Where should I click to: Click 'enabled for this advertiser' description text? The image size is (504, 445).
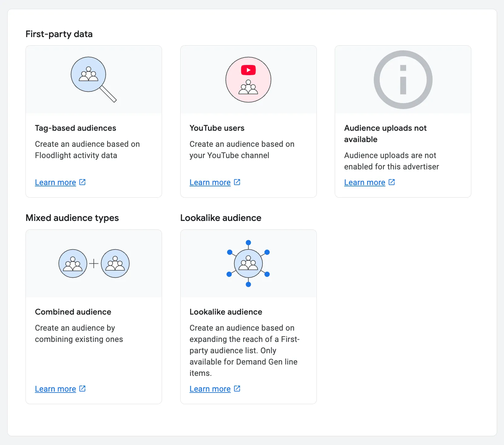[x=391, y=167]
